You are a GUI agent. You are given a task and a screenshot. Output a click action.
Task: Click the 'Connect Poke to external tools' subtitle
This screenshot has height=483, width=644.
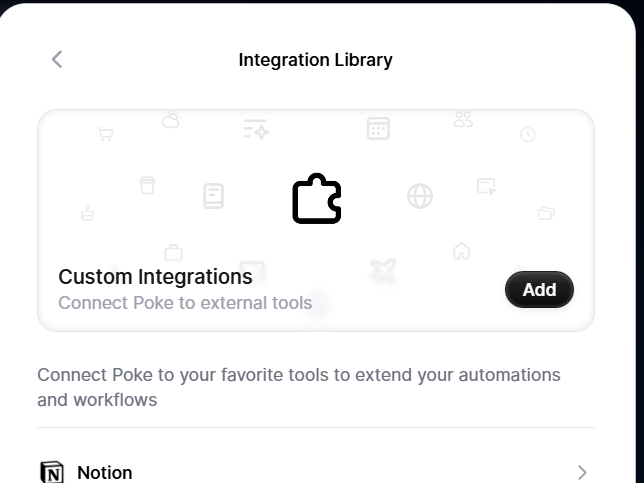click(x=185, y=302)
